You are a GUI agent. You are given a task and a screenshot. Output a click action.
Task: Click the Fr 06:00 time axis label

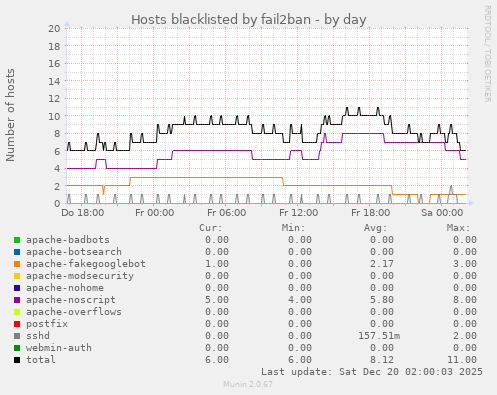(226, 213)
